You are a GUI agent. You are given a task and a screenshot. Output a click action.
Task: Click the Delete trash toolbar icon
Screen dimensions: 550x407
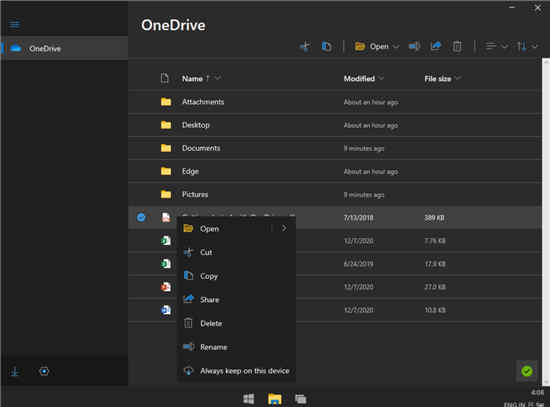pos(457,46)
